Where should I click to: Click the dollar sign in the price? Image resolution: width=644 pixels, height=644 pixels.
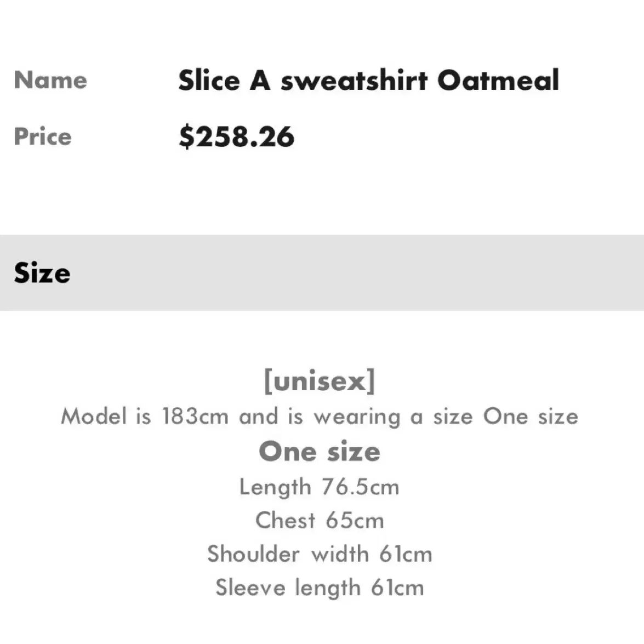pos(186,137)
